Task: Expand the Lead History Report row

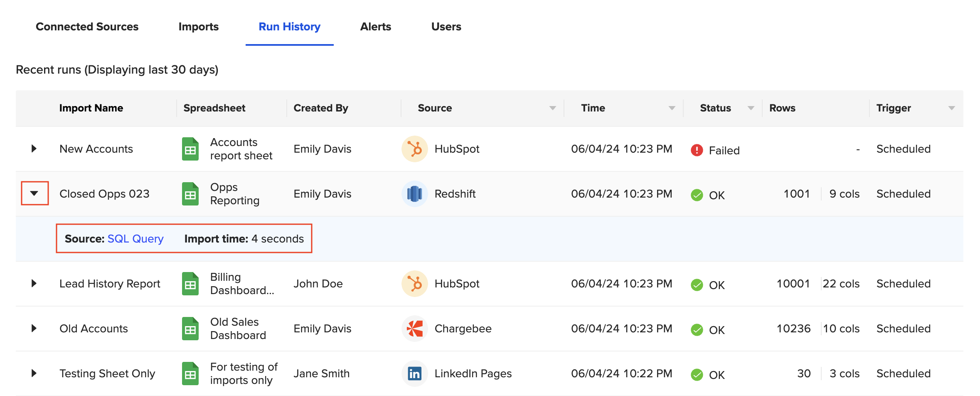Action: 34,283
